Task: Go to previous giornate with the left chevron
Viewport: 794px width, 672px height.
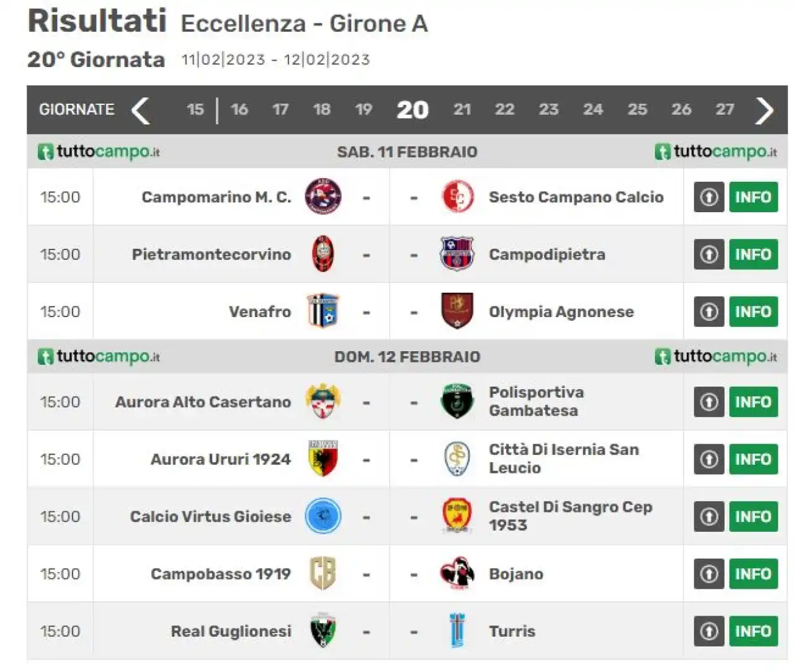Action: (141, 110)
